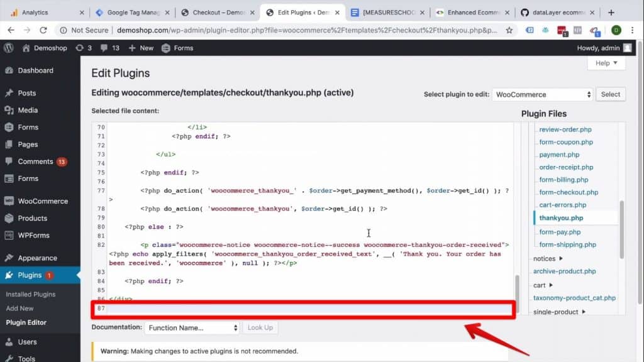The height and width of the screenshot is (362, 644).
Task: Open form-shipping.php in Plugin Files
Action: (x=568, y=244)
